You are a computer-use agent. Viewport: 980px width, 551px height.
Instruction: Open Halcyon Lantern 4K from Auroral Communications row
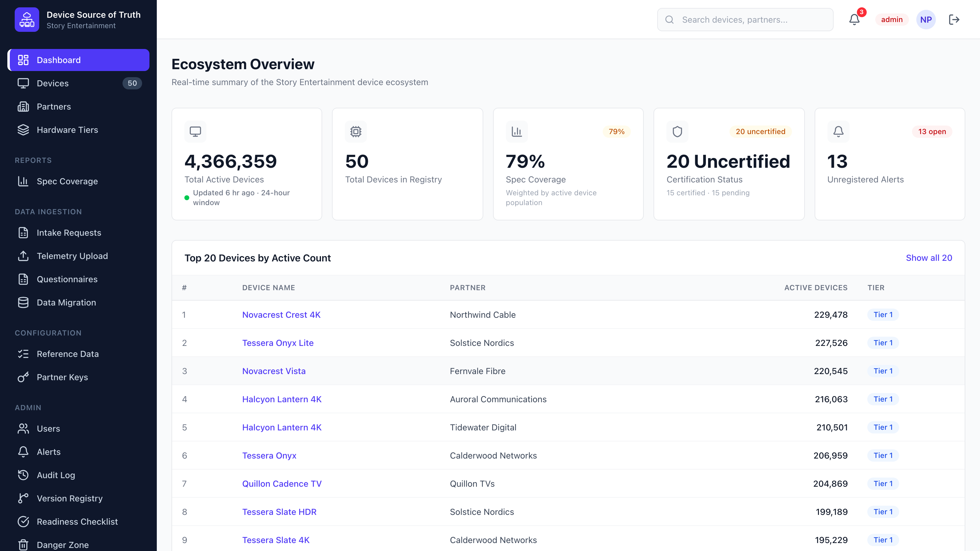[282, 399]
